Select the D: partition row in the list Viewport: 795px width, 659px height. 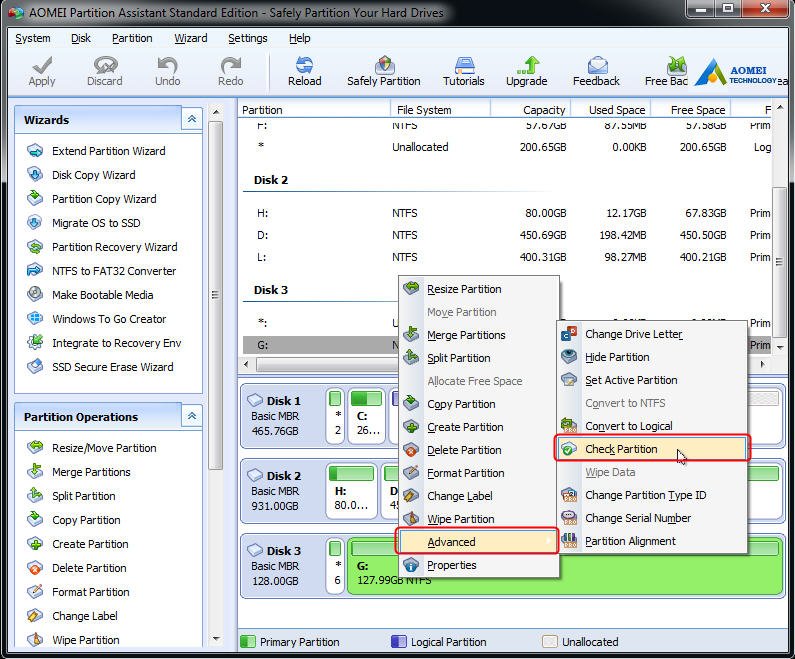[x=507, y=235]
